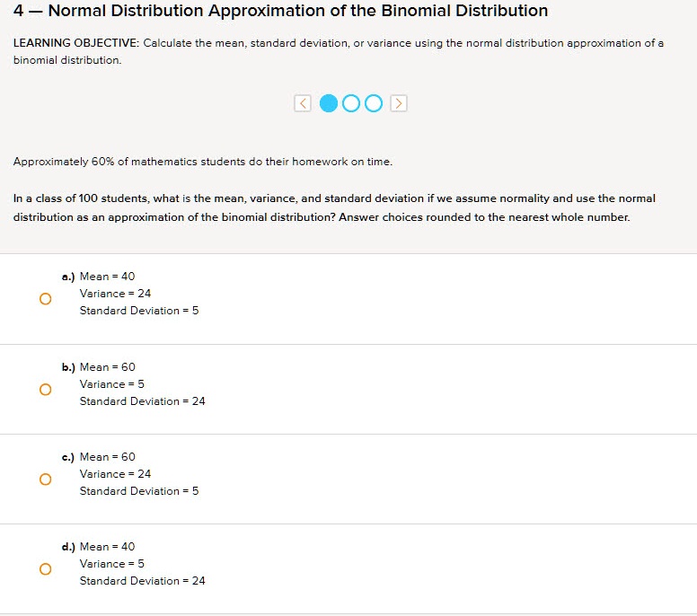
Task: Click 'Mean = 60' text in option b
Action: pos(107,367)
